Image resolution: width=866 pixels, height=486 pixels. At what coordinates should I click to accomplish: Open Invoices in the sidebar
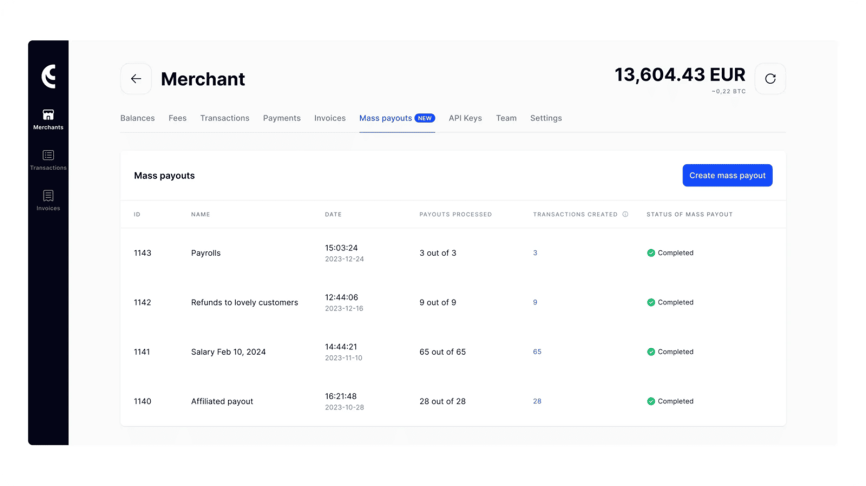pos(48,200)
